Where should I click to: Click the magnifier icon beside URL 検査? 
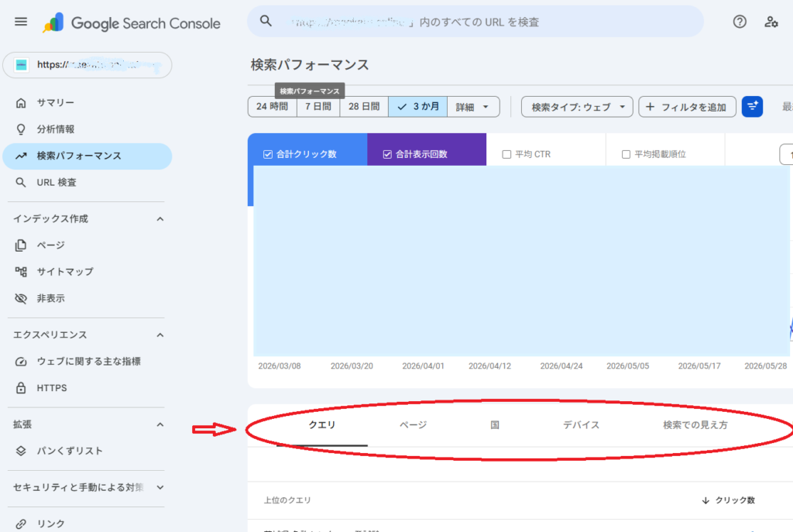pyautogui.click(x=21, y=182)
